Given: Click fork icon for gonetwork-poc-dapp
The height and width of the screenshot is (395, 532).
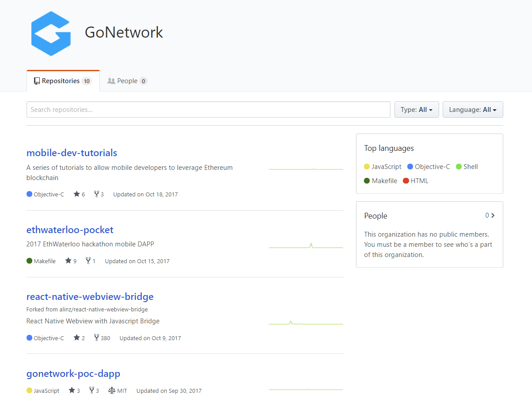Looking at the screenshot, I should coord(92,391).
